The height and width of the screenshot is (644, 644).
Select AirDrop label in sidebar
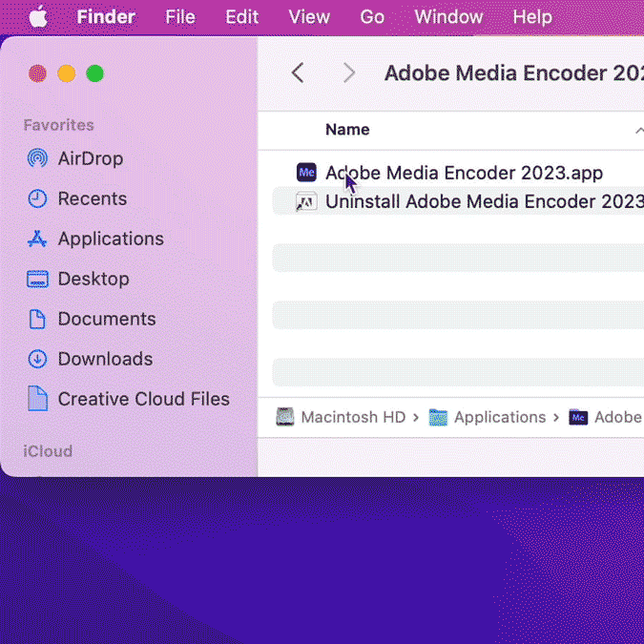(x=91, y=158)
